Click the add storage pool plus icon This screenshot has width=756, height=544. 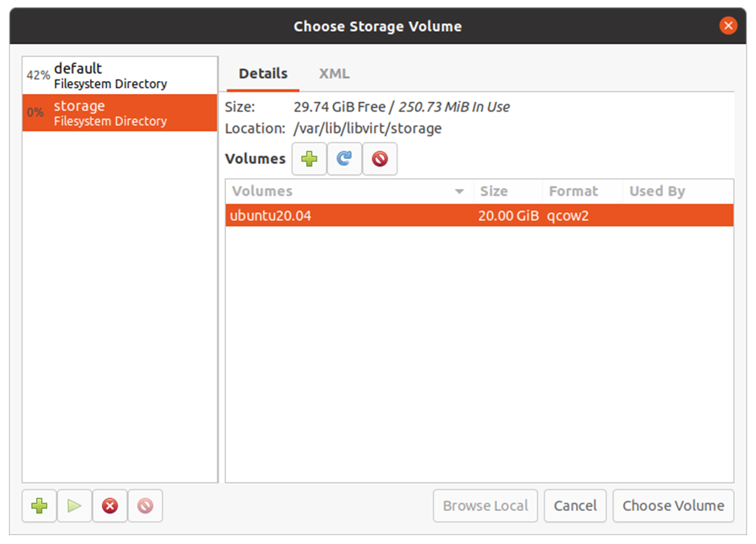click(39, 506)
